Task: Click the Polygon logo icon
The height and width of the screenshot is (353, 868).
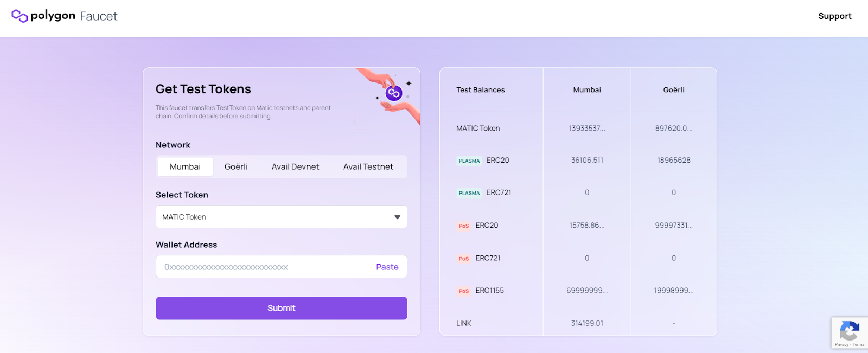Action: (x=20, y=16)
